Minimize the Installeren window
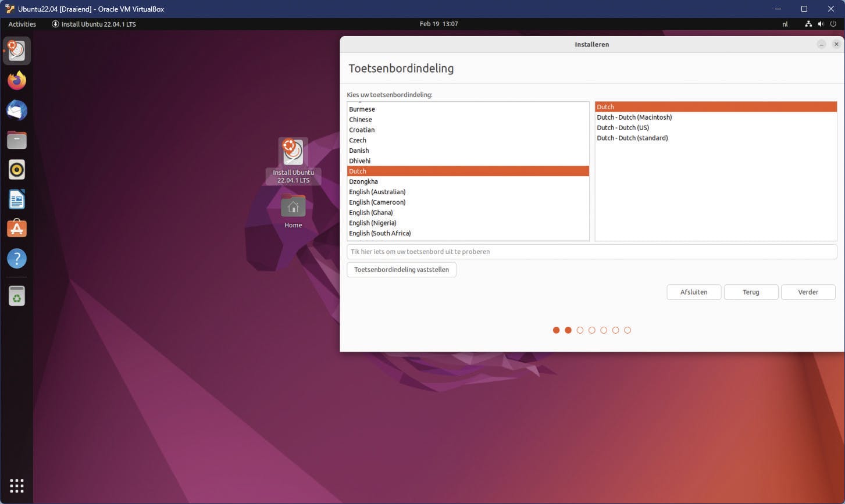The height and width of the screenshot is (504, 845). coord(821,44)
